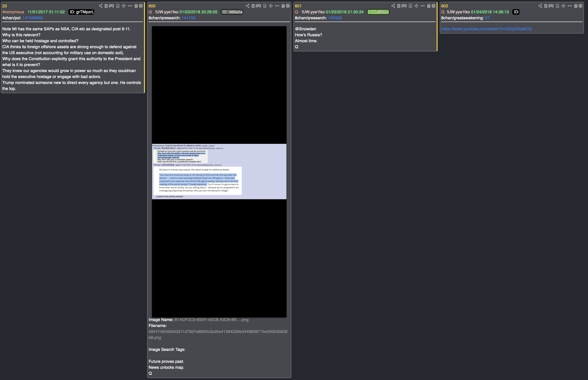588x380 pixels.
Task: Click the ID: 566a5a badge
Action: tap(232, 12)
